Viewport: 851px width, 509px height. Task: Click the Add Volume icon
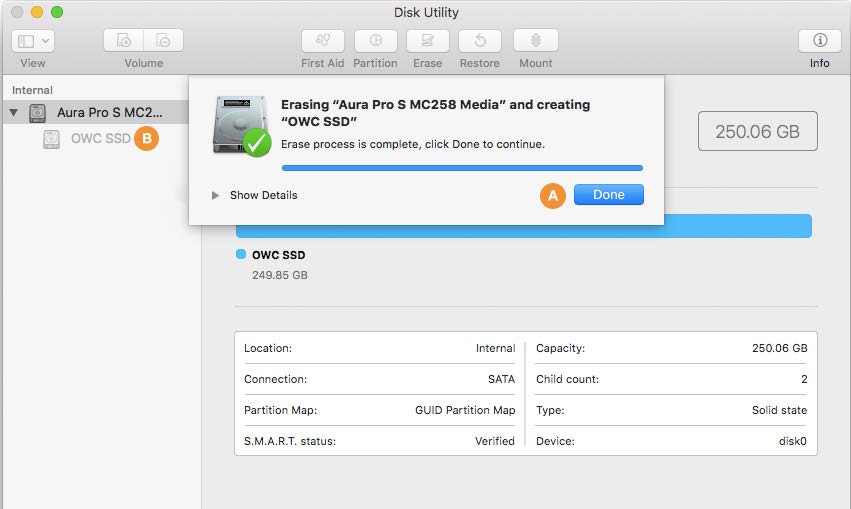124,41
